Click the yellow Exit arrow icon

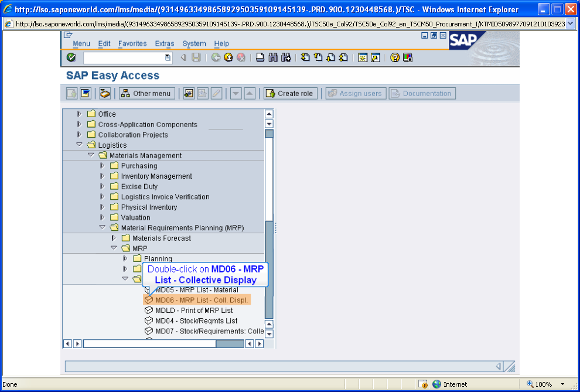pos(228,57)
